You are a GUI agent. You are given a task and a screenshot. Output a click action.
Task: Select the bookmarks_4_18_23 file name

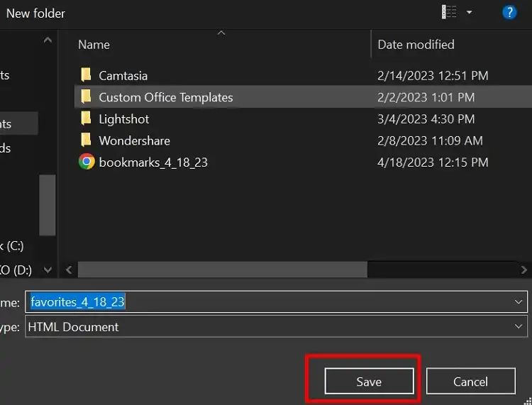click(x=153, y=162)
